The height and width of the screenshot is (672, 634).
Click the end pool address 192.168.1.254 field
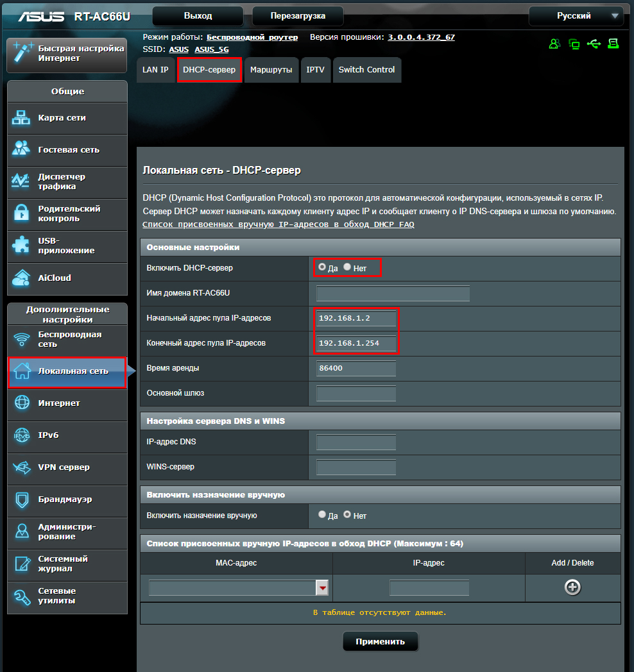coord(356,343)
